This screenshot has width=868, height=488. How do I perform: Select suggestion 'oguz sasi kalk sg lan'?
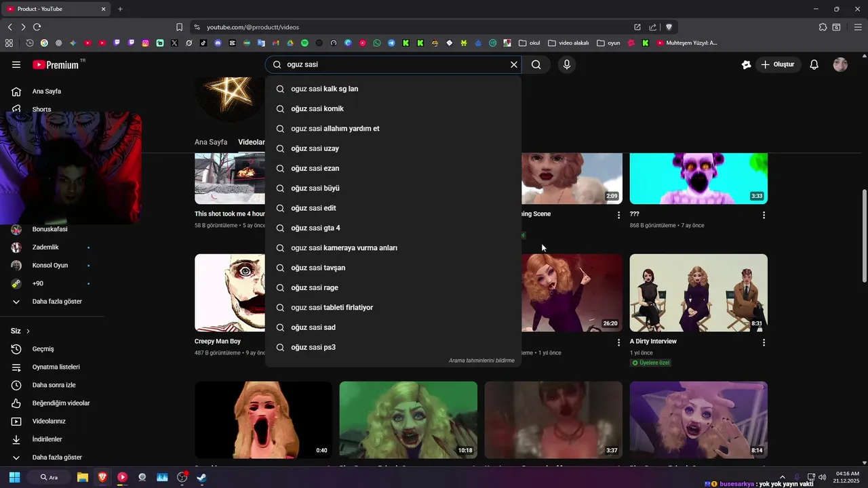pos(393,89)
